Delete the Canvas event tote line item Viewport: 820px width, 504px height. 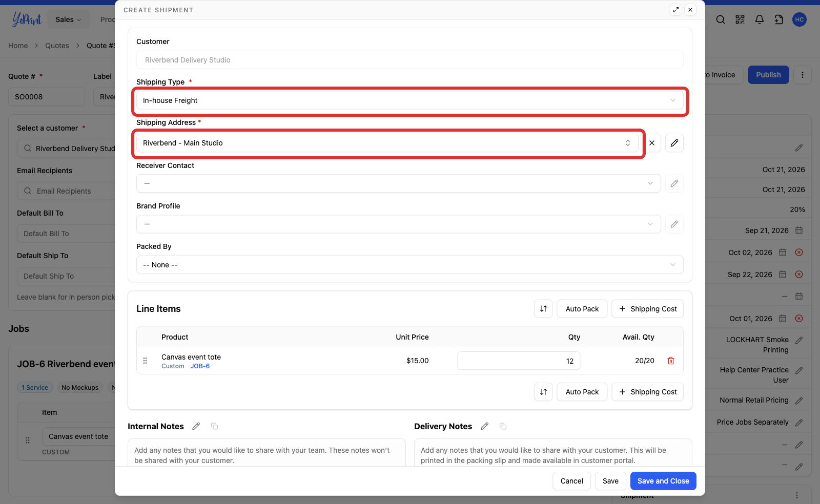coord(671,361)
